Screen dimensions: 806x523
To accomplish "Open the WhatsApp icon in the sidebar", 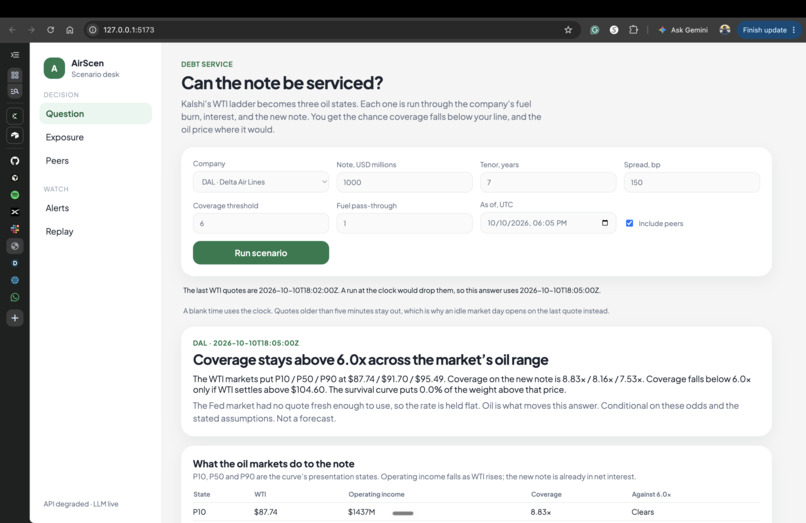I will 15,297.
